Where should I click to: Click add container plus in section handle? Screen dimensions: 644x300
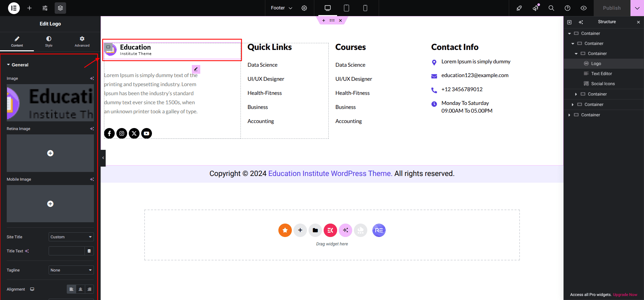(324, 20)
